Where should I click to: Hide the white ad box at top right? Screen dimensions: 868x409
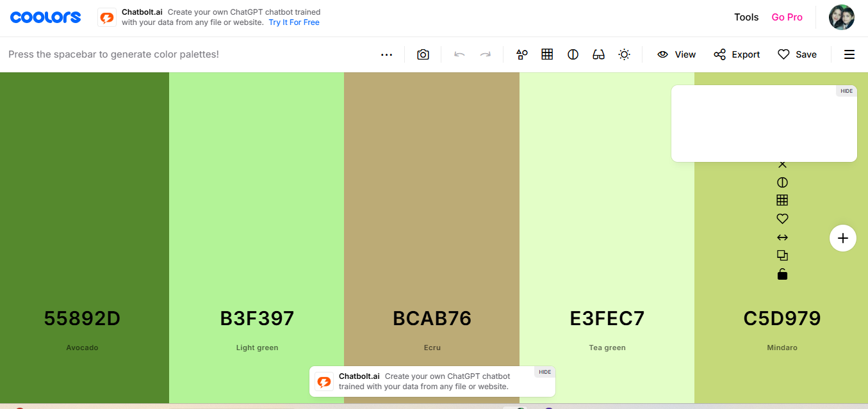tap(846, 91)
